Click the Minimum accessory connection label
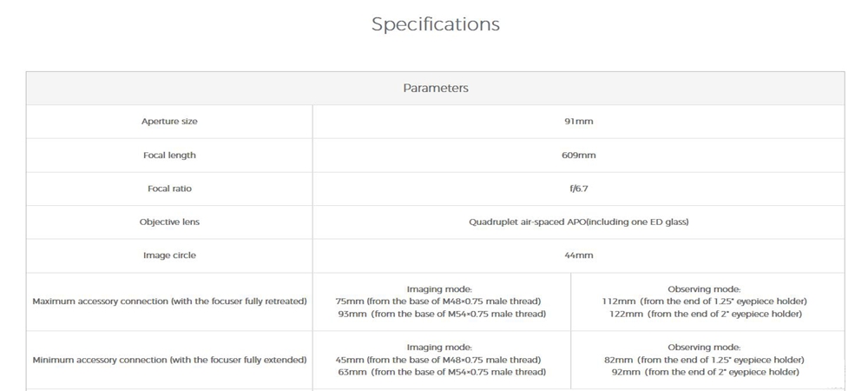Viewport: 868px width, 391px height. click(x=169, y=360)
